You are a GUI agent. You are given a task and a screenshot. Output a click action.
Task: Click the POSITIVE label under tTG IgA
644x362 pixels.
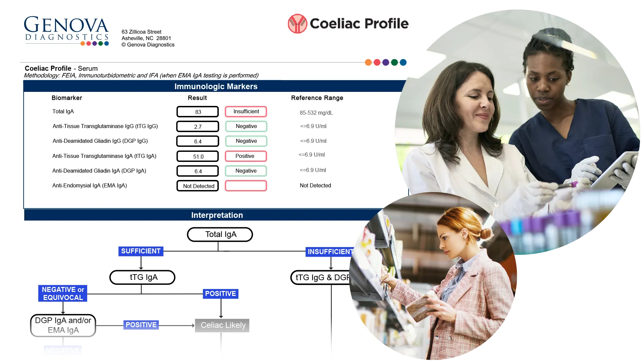(x=220, y=294)
